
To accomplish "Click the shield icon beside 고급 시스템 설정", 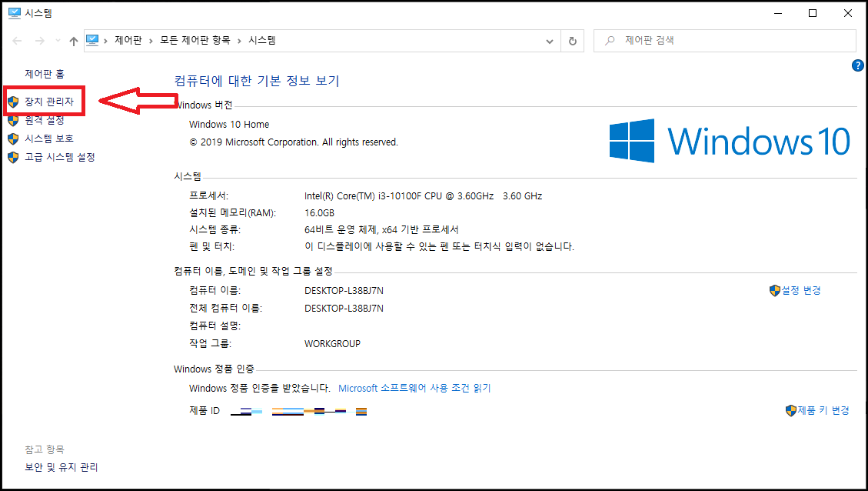I will tap(13, 158).
